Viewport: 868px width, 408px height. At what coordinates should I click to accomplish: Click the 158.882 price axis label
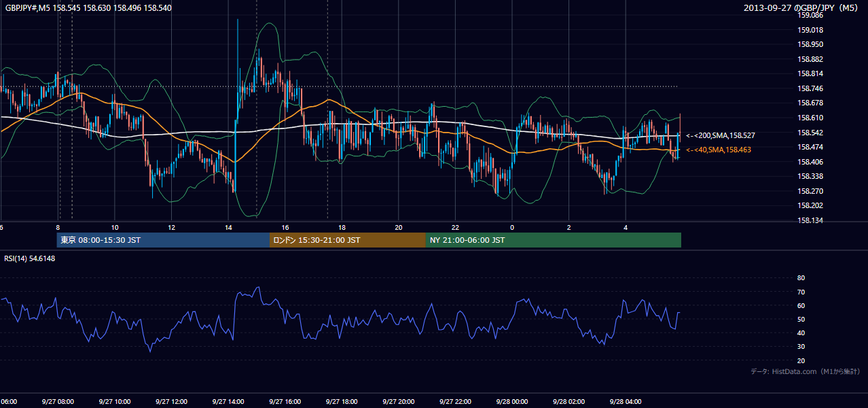810,59
